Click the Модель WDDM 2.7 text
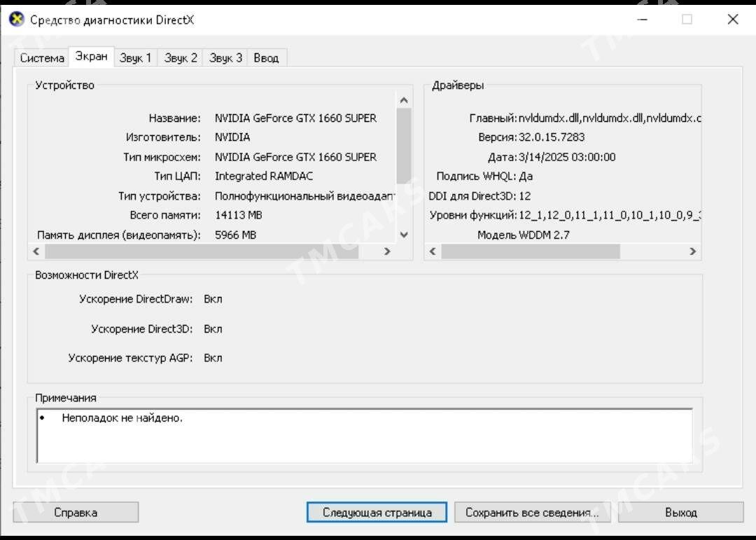756x540 pixels. (x=523, y=235)
